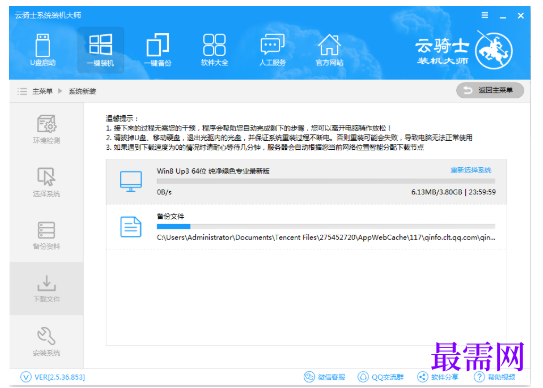Click the backup file progress bar

click(x=326, y=227)
